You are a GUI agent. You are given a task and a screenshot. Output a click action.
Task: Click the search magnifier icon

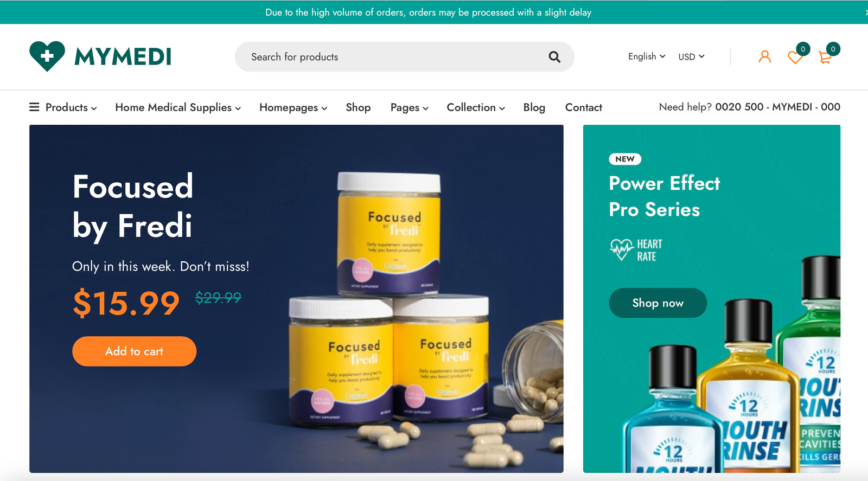point(554,57)
